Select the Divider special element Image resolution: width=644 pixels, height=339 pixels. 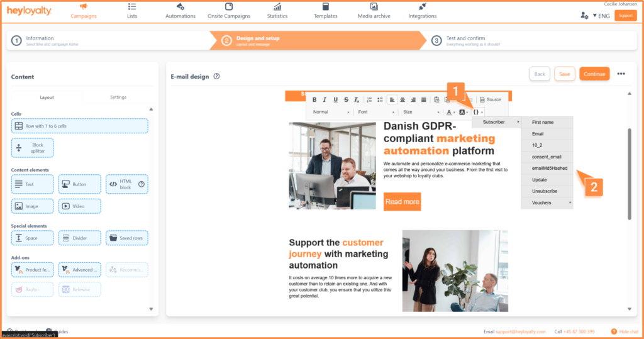click(x=79, y=238)
